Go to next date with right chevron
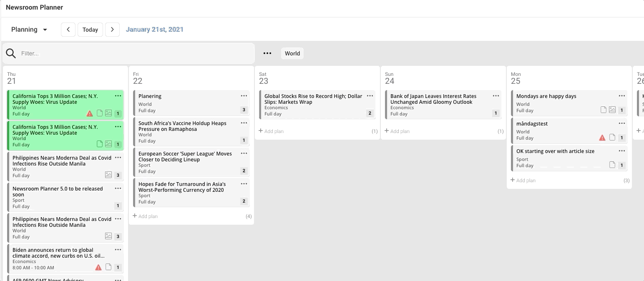The width and height of the screenshot is (644, 281). [x=112, y=30]
